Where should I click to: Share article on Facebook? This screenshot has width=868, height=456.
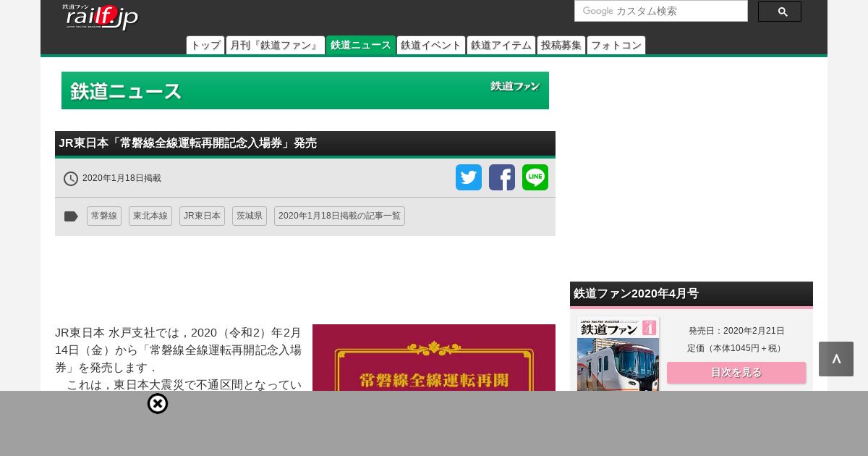click(502, 177)
